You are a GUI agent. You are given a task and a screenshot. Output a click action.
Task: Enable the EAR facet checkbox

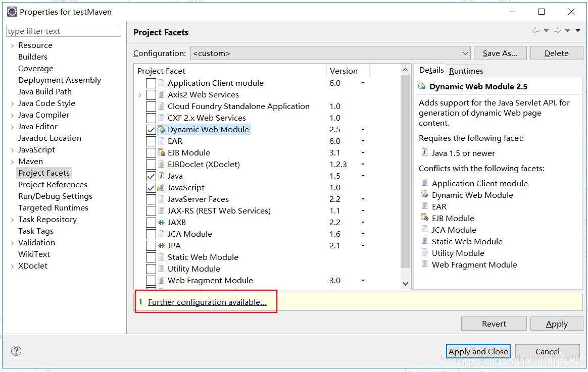pyautogui.click(x=151, y=141)
